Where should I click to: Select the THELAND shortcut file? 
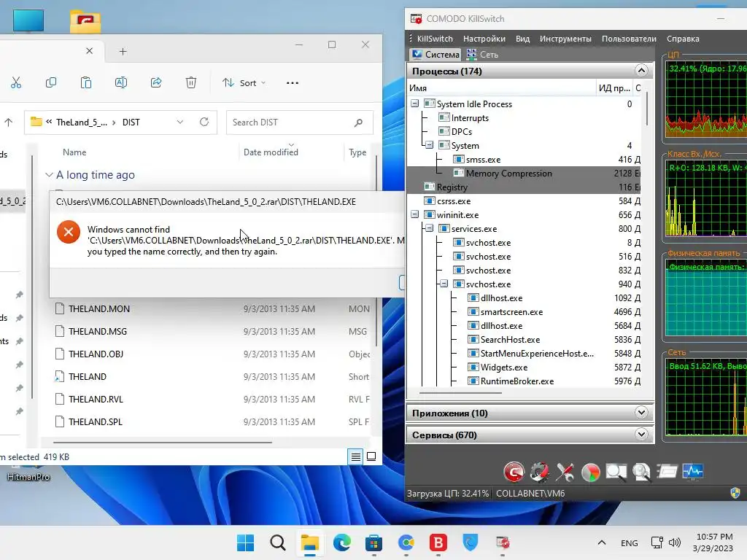tap(88, 377)
